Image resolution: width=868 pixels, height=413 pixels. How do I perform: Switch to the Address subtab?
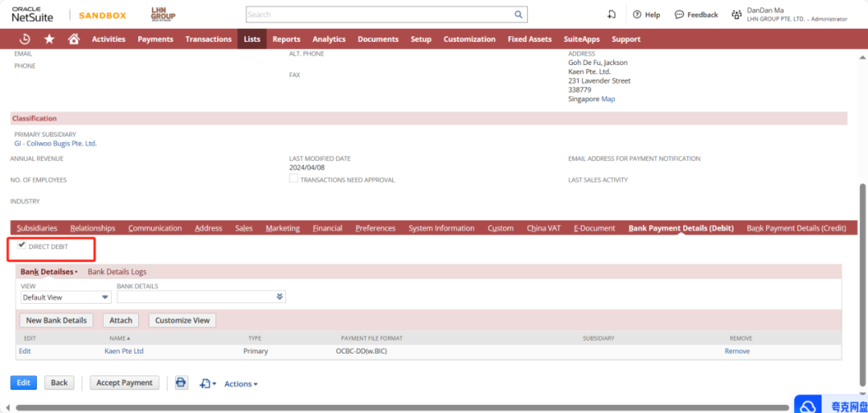(x=209, y=228)
